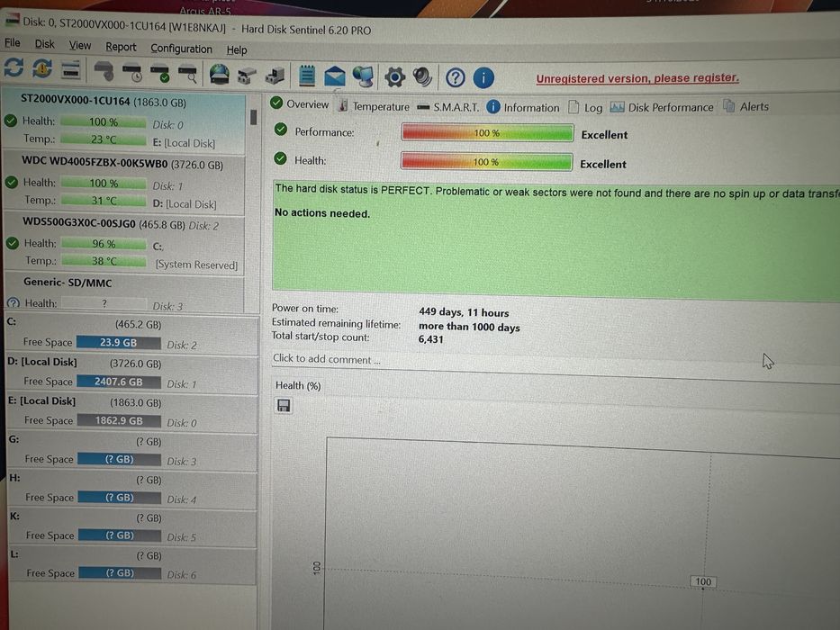This screenshot has width=840, height=630.
Task: Open the Disk menu
Action: coord(44,44)
